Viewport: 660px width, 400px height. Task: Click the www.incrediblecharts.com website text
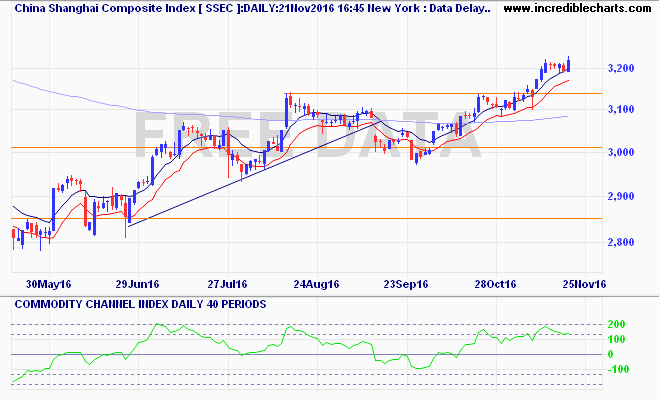click(577, 8)
